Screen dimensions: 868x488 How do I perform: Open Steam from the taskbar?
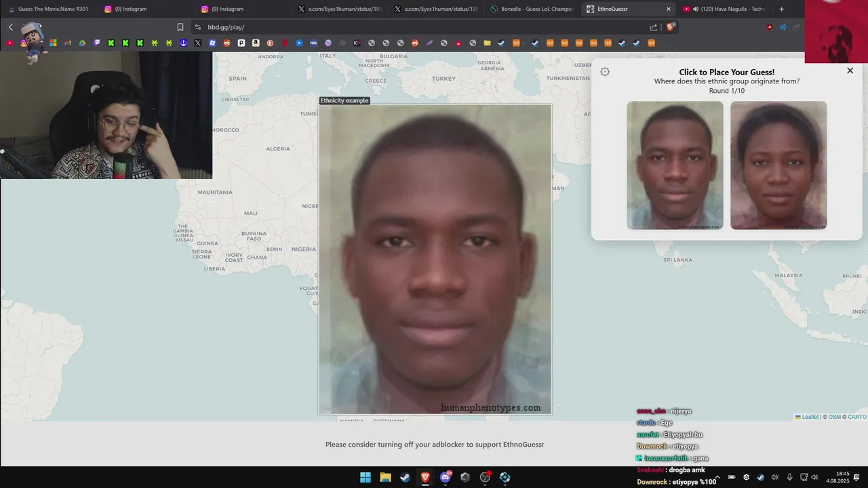point(405,477)
